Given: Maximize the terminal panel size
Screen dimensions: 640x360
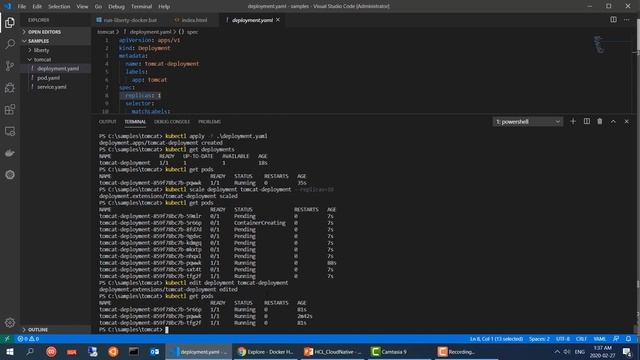Looking at the screenshot, I should pyautogui.click(x=613, y=121).
